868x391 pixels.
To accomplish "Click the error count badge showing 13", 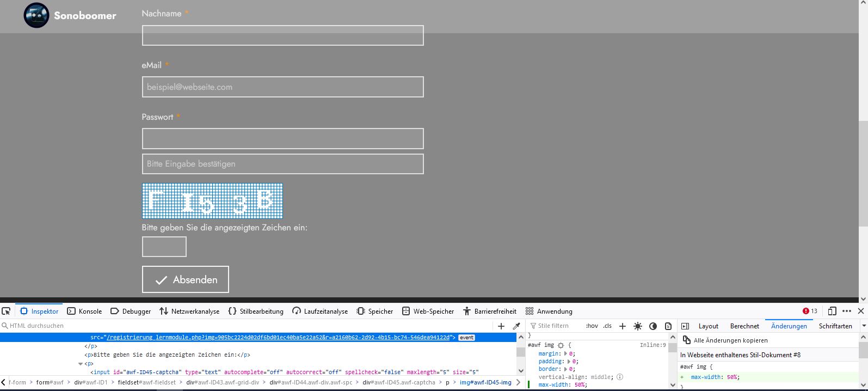I will (810, 311).
